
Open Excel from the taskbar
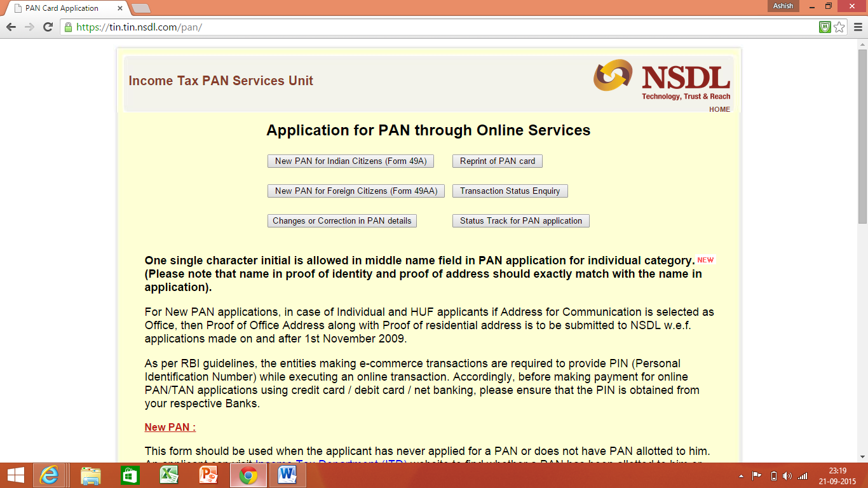tap(169, 475)
